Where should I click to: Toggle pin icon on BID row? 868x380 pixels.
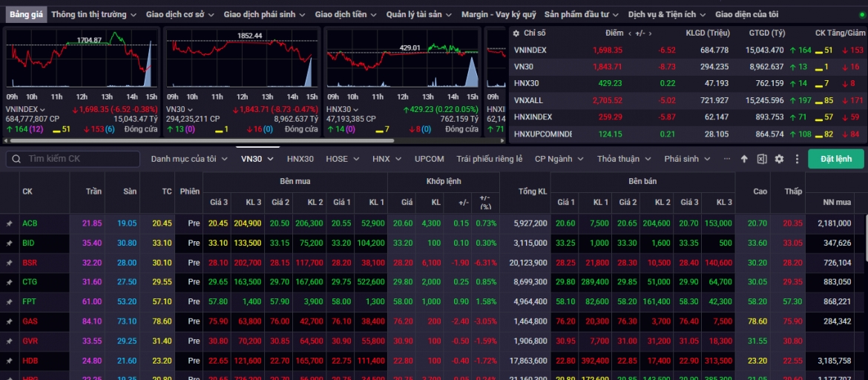(x=9, y=243)
